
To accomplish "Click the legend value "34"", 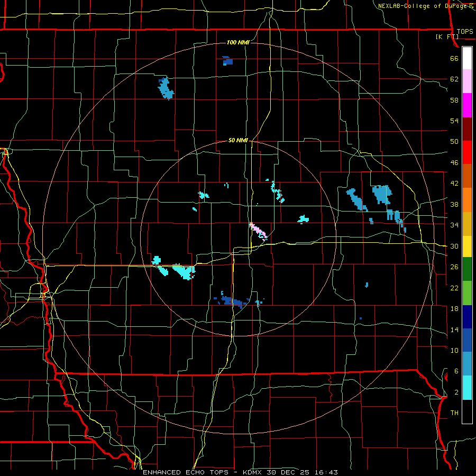I will [454, 225].
